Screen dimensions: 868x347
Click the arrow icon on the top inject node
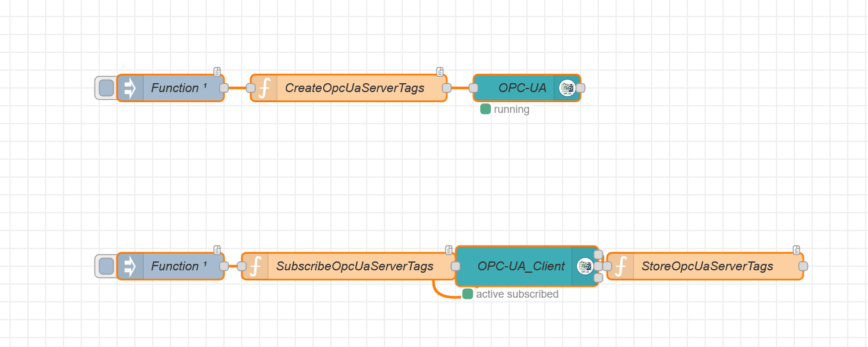[x=130, y=88]
